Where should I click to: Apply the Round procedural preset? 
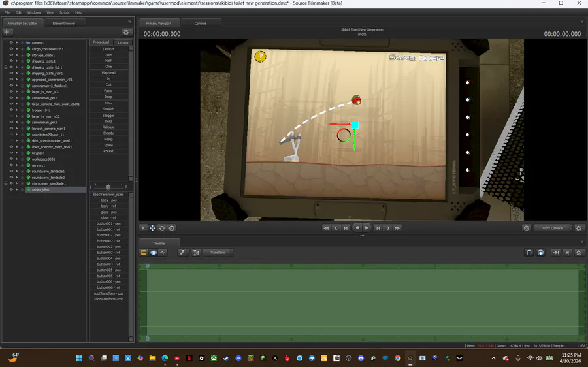click(x=108, y=151)
